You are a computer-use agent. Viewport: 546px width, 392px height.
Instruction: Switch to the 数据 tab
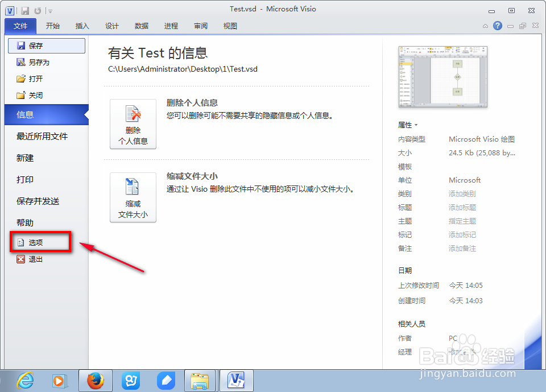point(142,26)
